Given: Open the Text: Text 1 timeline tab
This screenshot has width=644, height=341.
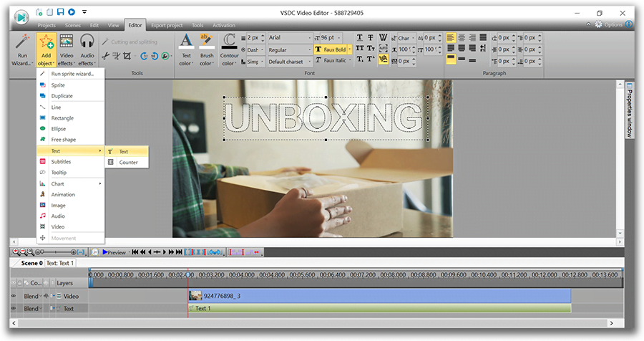Looking at the screenshot, I should click(60, 263).
